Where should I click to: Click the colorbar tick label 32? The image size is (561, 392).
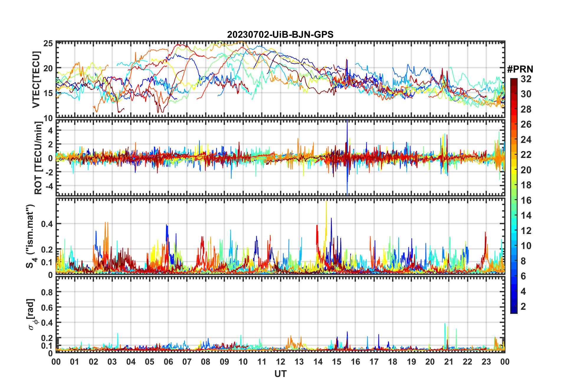coord(526,79)
